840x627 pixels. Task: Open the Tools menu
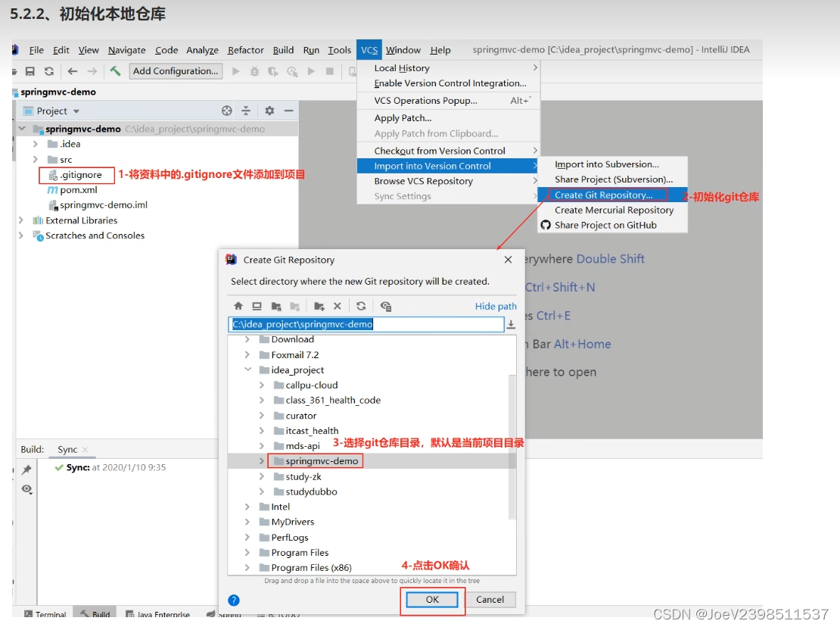tap(340, 50)
